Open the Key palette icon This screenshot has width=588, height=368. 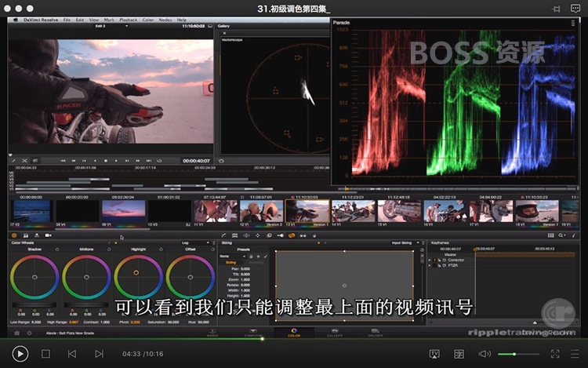(x=280, y=235)
